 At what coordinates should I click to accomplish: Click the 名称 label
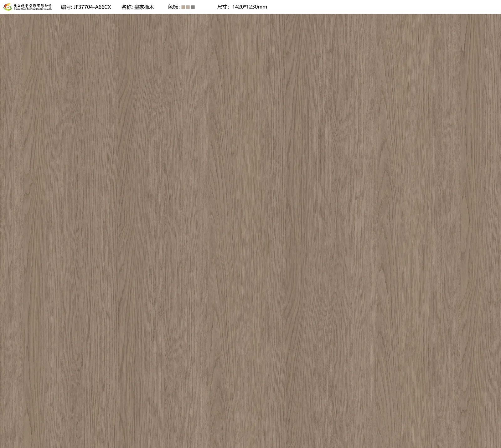click(127, 7)
